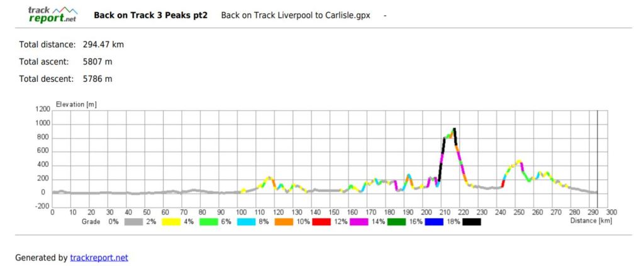
Task: Select the yellow 2% grade legend swatch
Action: point(170,221)
